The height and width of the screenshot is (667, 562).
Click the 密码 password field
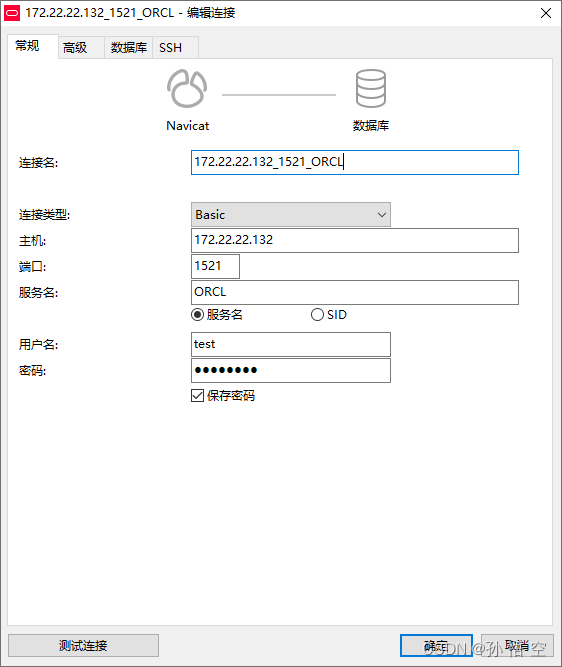[291, 371]
